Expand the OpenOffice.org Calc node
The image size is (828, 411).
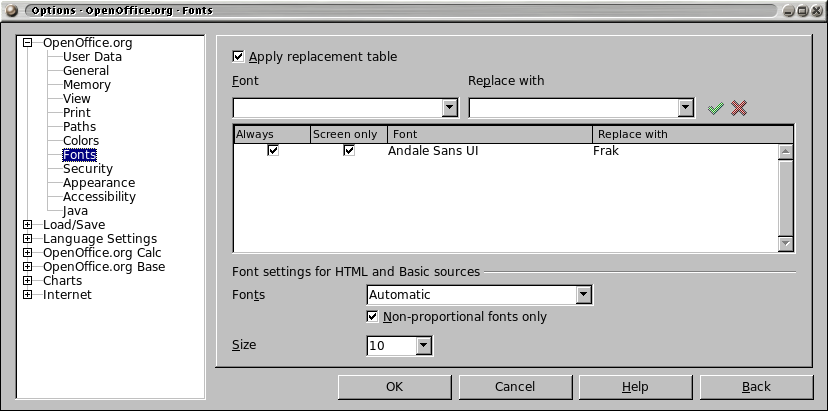(27, 253)
